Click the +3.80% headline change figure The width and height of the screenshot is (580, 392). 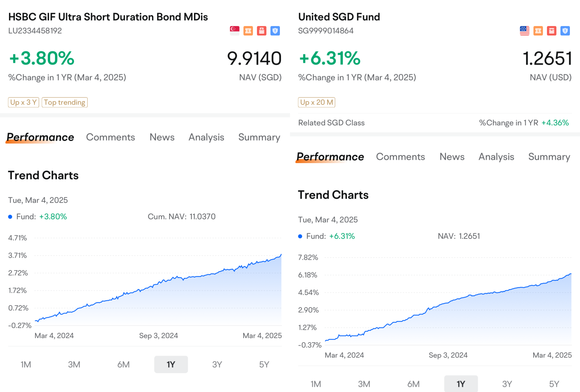42,58
